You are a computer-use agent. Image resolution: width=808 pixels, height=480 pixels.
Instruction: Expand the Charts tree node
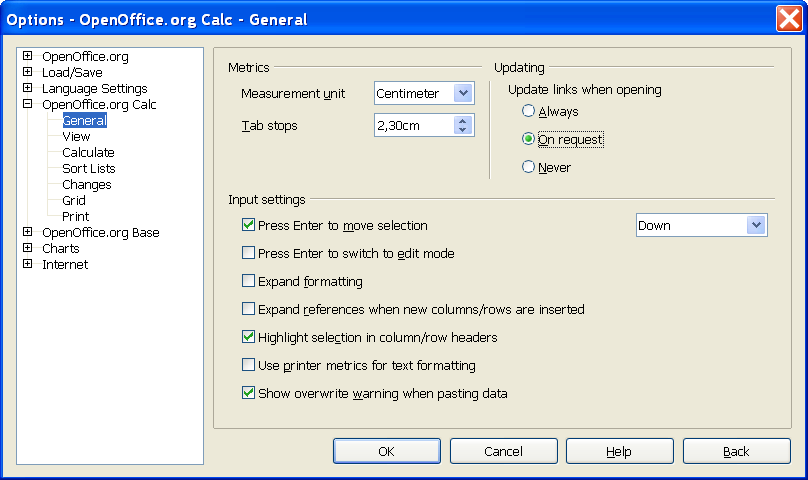(x=28, y=247)
